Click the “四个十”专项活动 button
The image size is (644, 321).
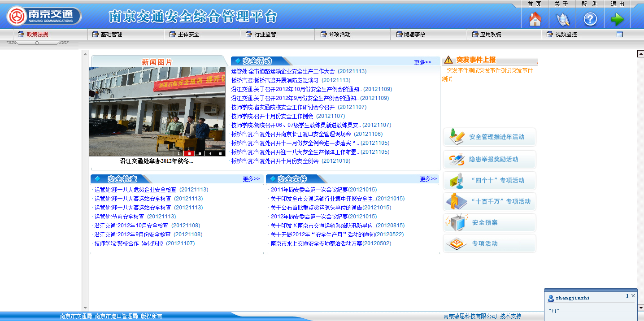pos(490,181)
